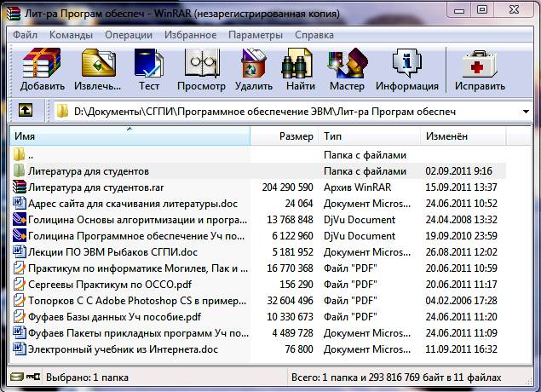Open the Файл menu

point(25,35)
